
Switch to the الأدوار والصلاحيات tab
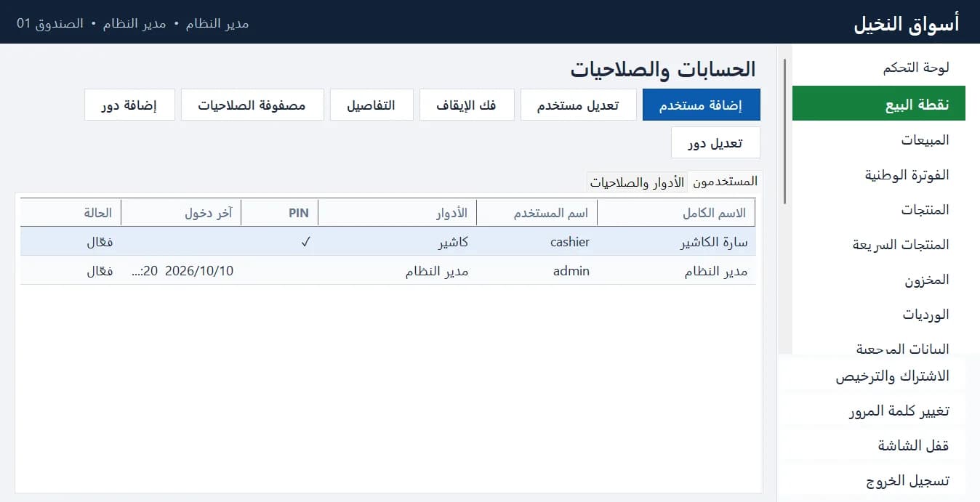[638, 182]
